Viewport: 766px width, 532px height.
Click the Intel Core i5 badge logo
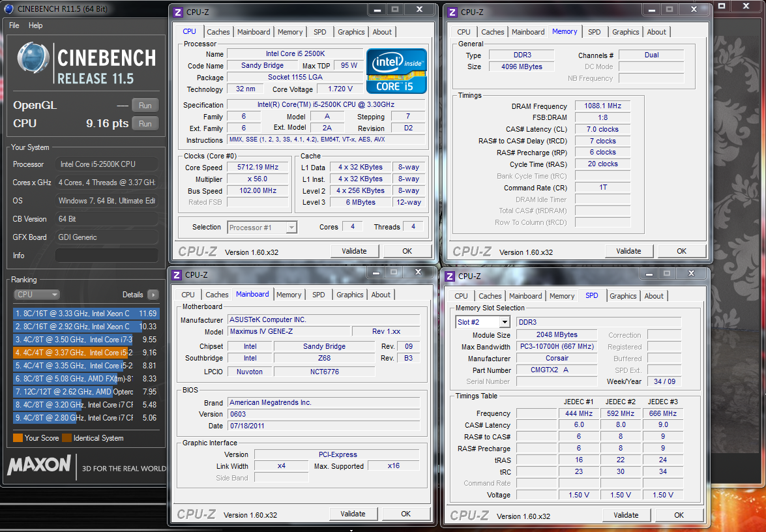(x=396, y=71)
